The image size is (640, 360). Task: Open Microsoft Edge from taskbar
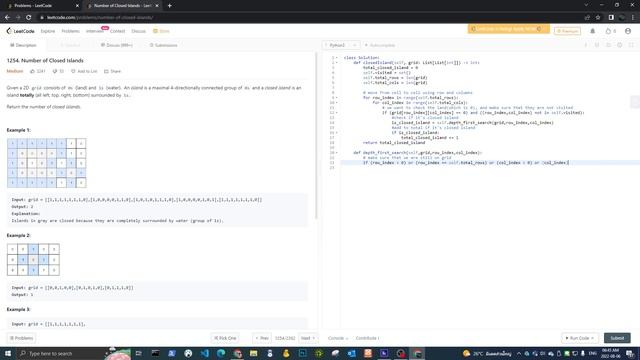pos(221,353)
